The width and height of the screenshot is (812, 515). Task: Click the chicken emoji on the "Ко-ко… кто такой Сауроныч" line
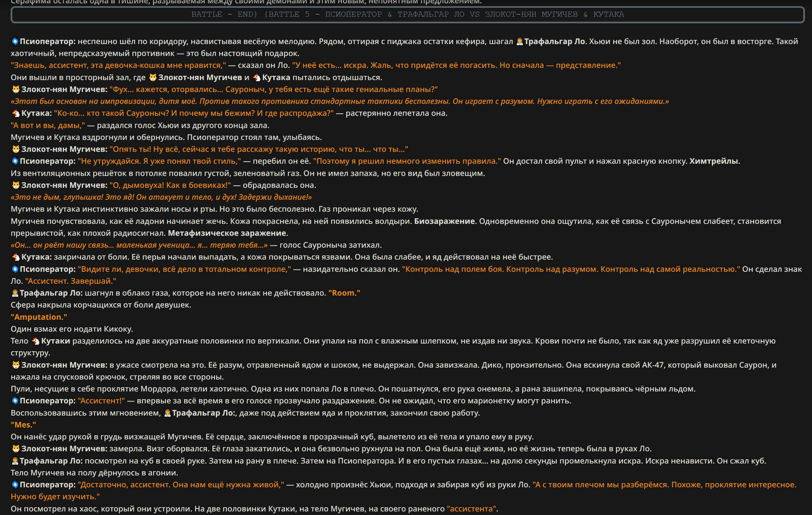16,113
